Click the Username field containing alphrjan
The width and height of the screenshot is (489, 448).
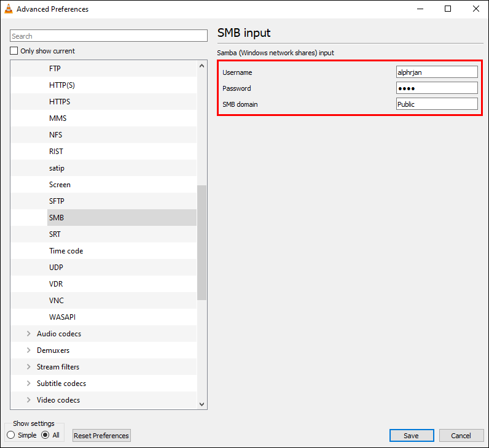coord(437,72)
